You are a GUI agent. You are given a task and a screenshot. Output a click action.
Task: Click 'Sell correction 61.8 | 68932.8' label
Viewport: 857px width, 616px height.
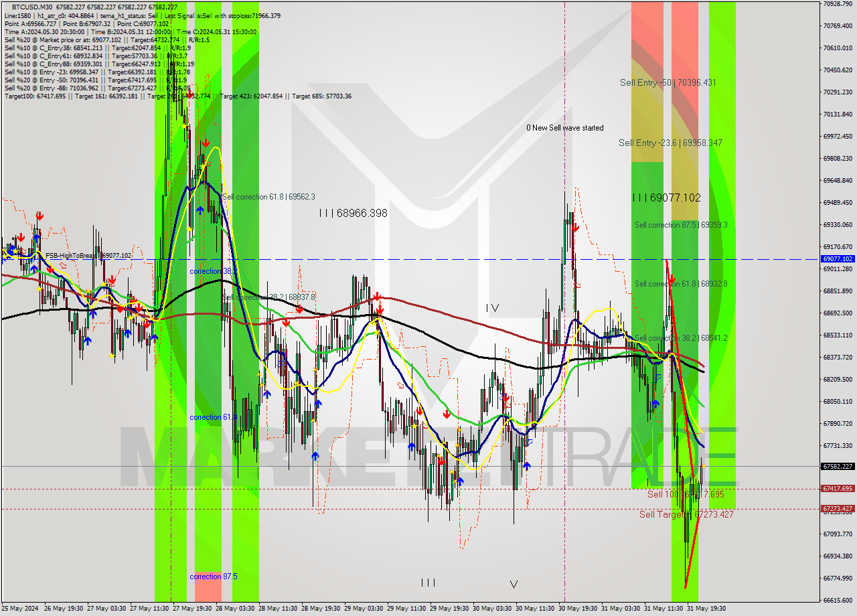[x=681, y=284]
